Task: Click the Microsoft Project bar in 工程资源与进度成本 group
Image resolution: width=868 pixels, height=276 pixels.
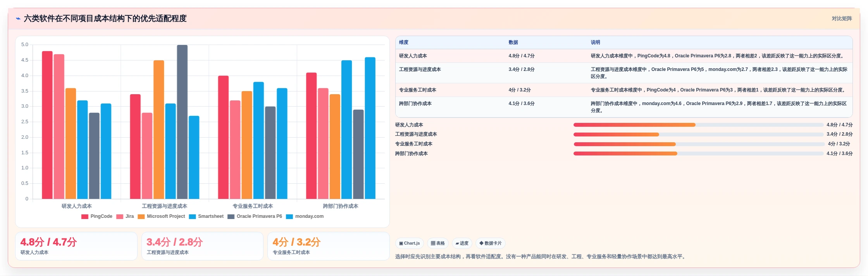Action: click(x=159, y=130)
